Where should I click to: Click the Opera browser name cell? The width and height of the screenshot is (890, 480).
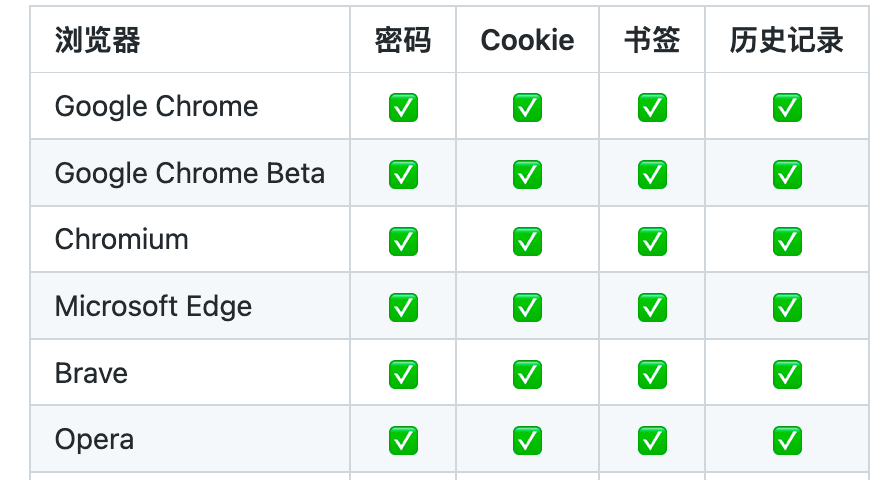point(94,439)
